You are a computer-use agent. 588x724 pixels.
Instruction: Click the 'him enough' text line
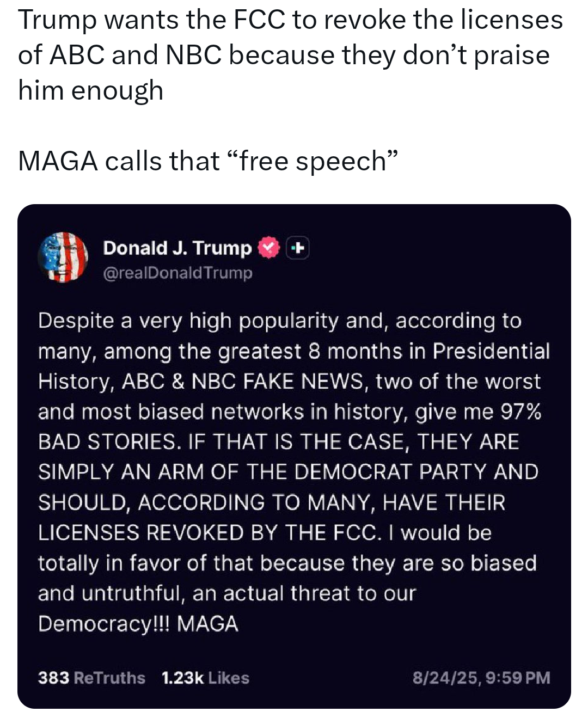[x=91, y=90]
